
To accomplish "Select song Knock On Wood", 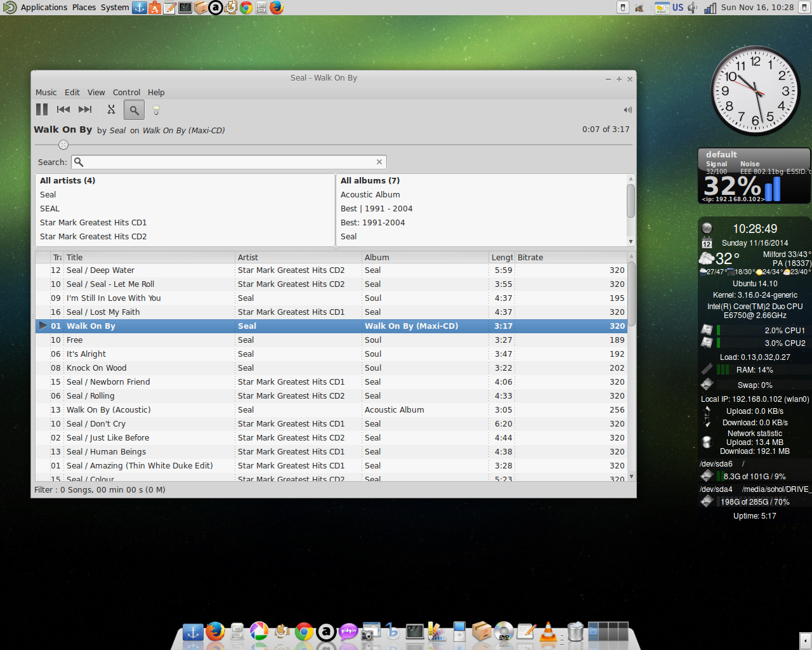I will tap(331, 368).
